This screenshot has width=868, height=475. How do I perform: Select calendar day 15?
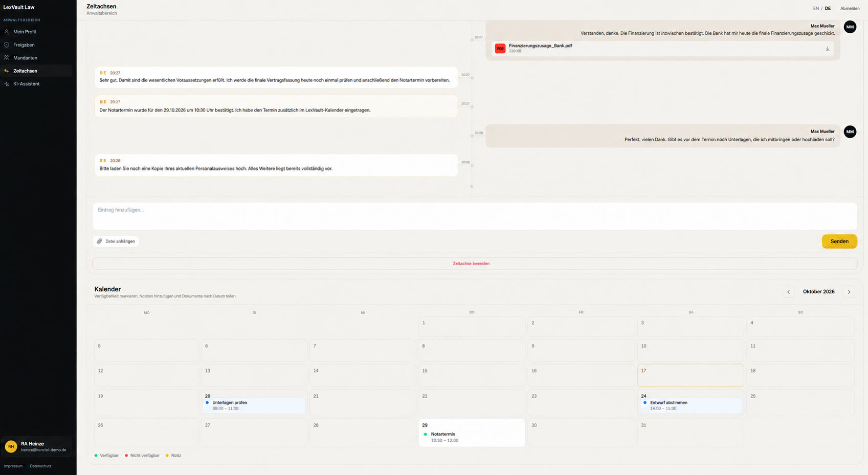coord(472,375)
